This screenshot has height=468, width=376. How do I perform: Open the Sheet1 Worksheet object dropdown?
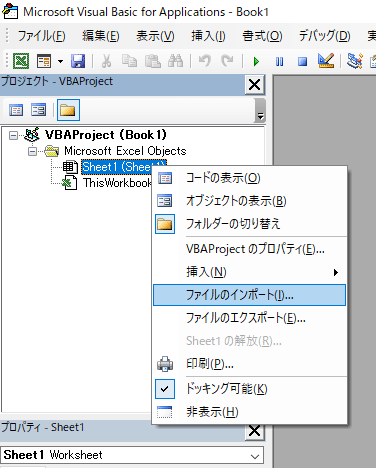point(255,456)
